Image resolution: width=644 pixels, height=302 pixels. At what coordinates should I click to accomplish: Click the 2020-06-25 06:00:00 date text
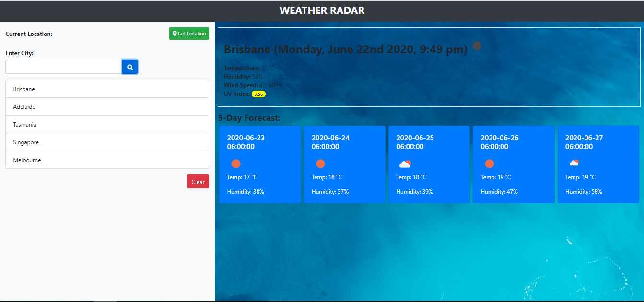(x=415, y=142)
